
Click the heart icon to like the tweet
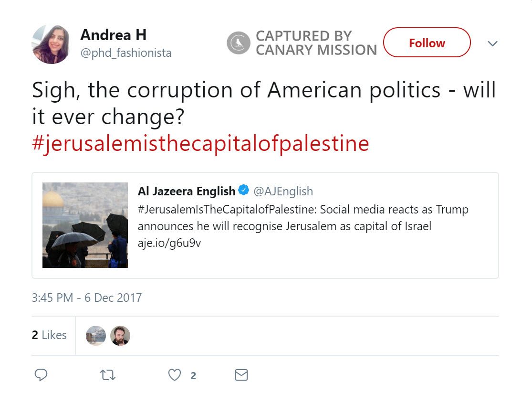tap(175, 375)
